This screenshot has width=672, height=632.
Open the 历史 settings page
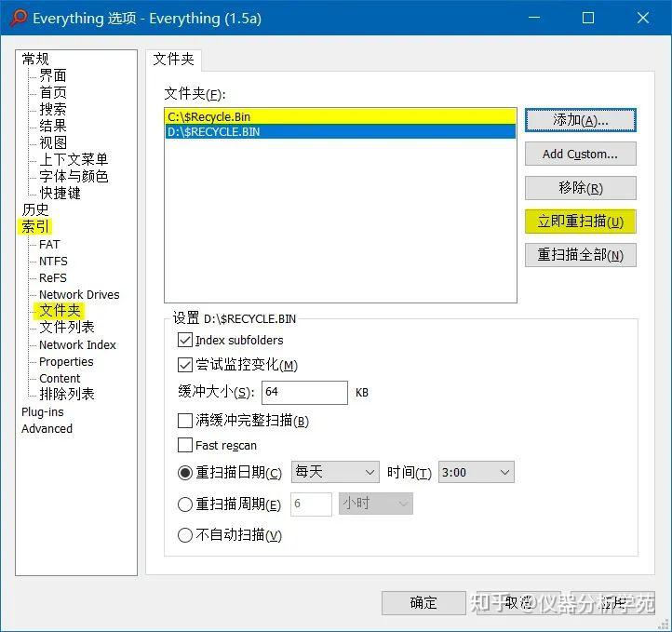point(35,209)
